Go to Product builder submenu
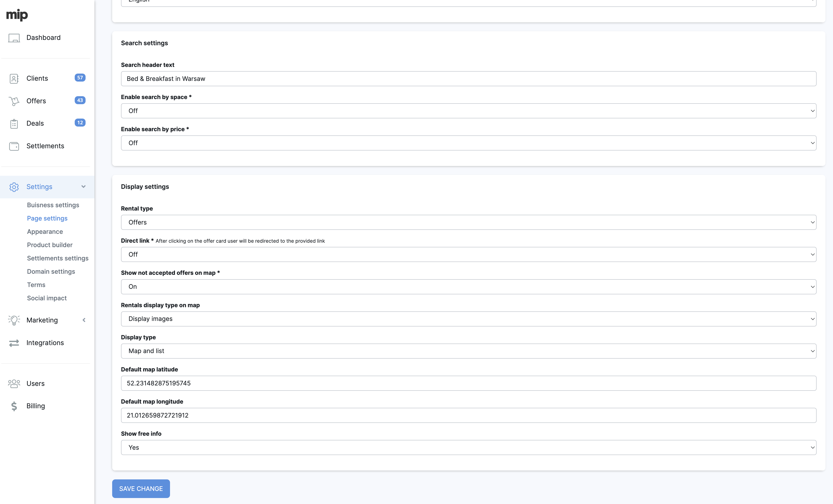Viewport: 833px width, 504px height. 50,245
